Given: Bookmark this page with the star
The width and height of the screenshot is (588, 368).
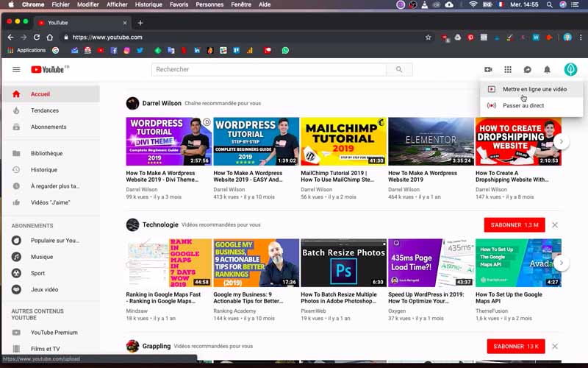Looking at the screenshot, I should pos(429,38).
